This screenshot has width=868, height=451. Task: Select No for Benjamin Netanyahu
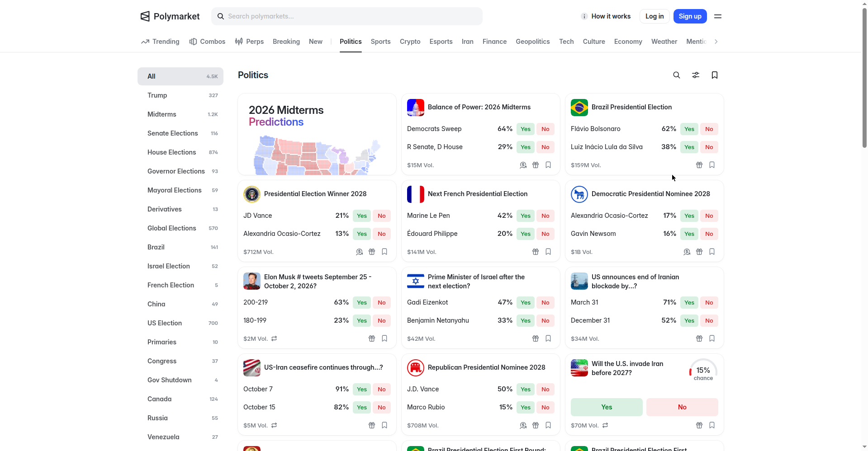[545, 320]
